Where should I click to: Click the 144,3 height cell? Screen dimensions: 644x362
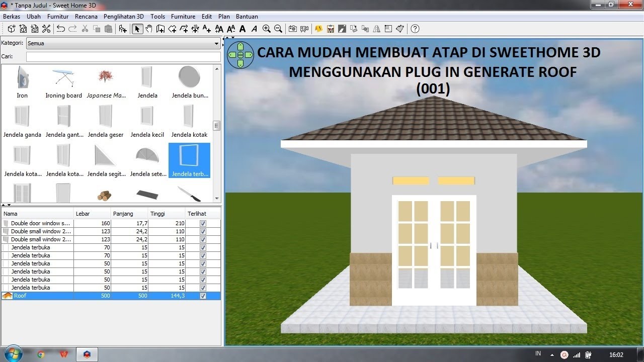tap(167, 296)
